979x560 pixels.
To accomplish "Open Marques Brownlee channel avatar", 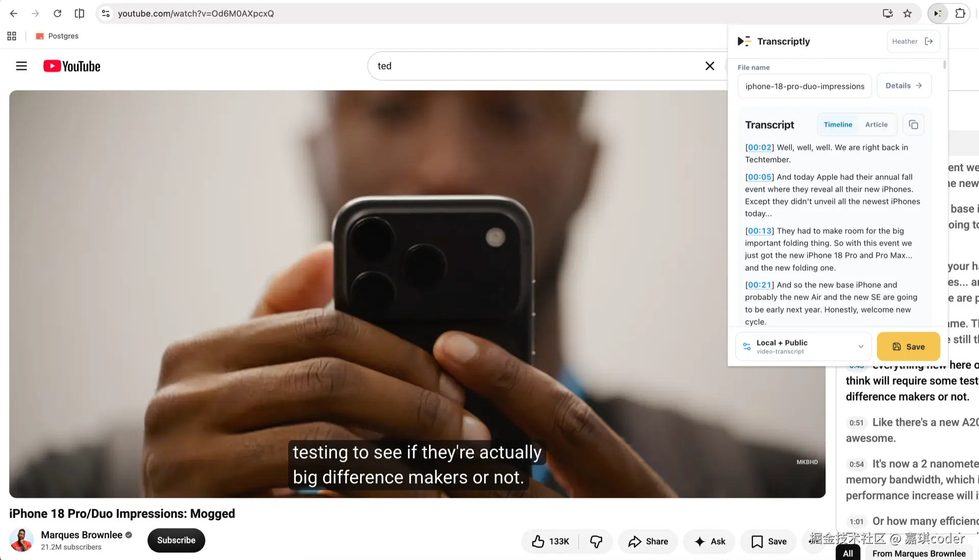I will [x=21, y=540].
